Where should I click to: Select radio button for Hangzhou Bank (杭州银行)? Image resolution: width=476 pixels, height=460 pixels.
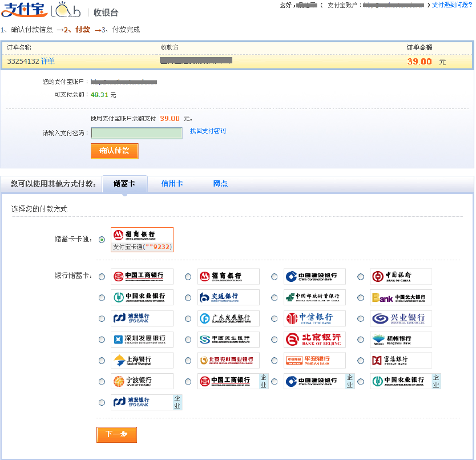tap(361, 340)
